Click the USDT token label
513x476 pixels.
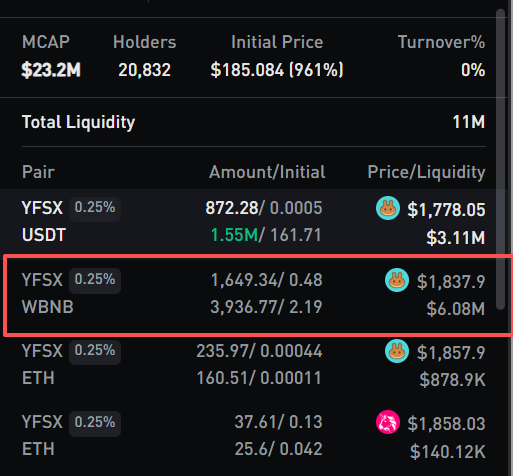44,235
